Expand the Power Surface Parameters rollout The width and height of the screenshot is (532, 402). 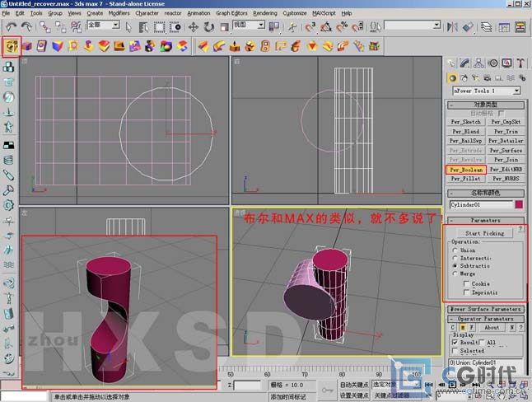pos(486,309)
